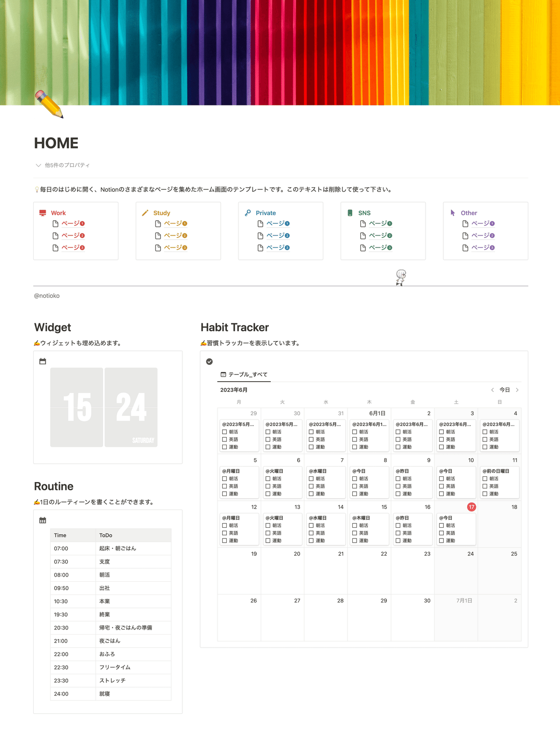
Task: Go to the previous month in calendar
Action: [492, 390]
